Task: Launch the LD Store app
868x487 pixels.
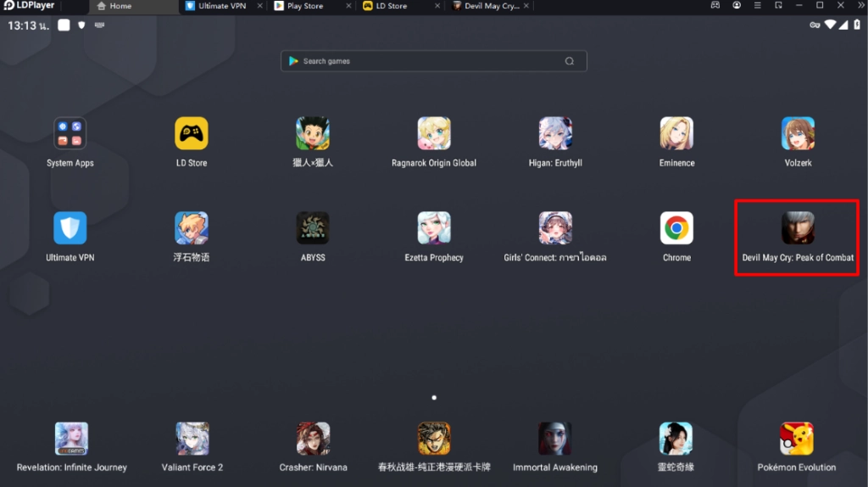Action: (x=192, y=133)
